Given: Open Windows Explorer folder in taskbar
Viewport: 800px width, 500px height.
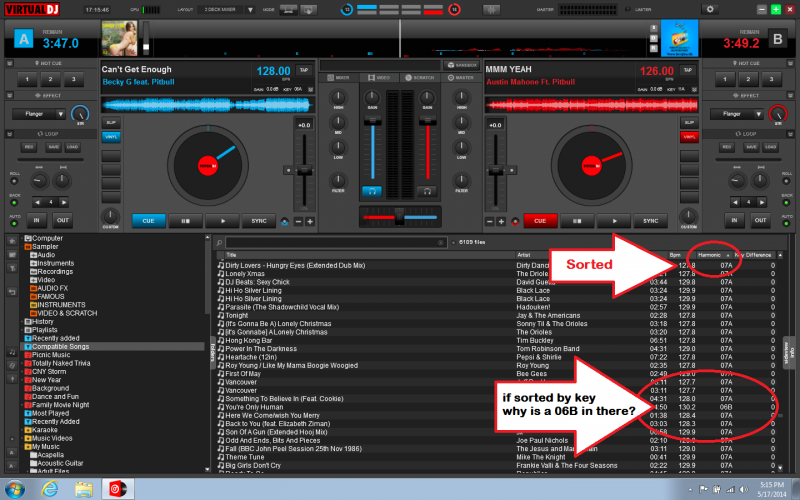Looking at the screenshot, I should tap(84, 489).
